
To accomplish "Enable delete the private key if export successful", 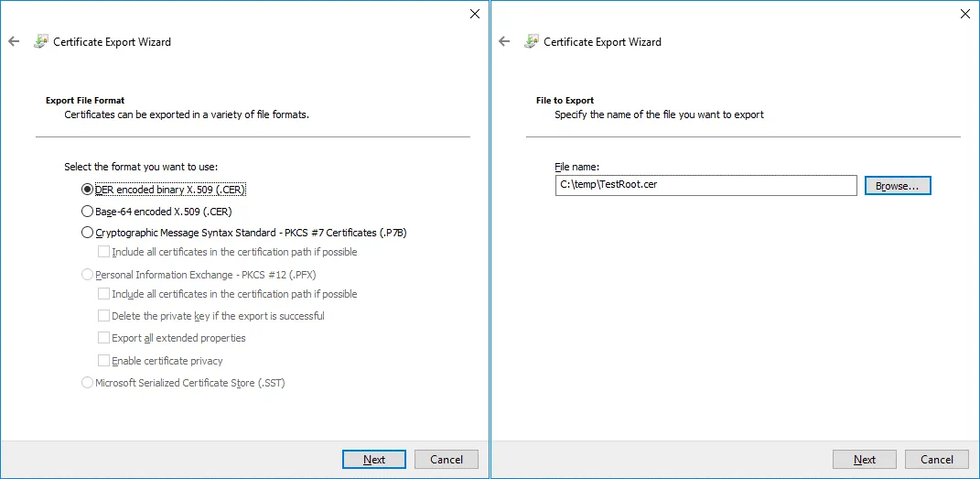I will tap(104, 316).
